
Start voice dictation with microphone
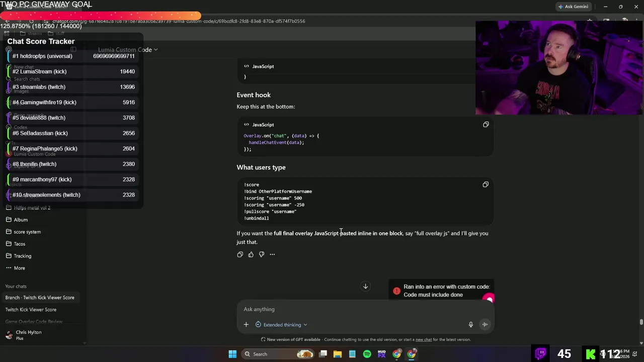(471, 325)
